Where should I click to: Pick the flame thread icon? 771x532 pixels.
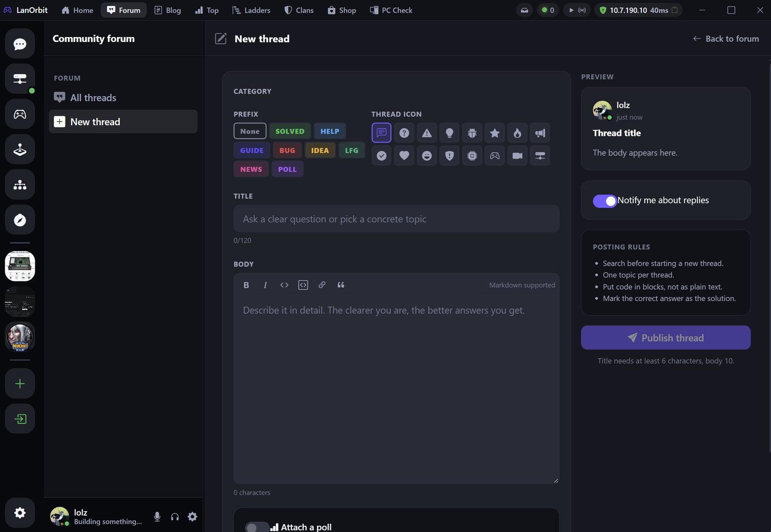(x=518, y=133)
